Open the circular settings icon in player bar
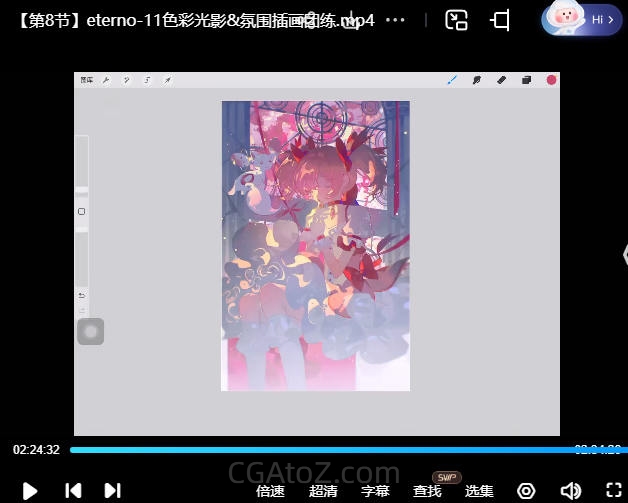 (x=526, y=490)
